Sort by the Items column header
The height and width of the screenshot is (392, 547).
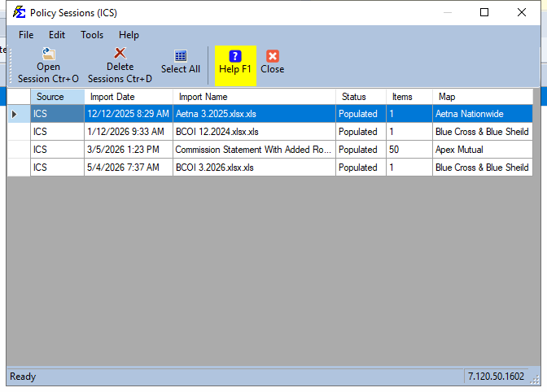409,97
